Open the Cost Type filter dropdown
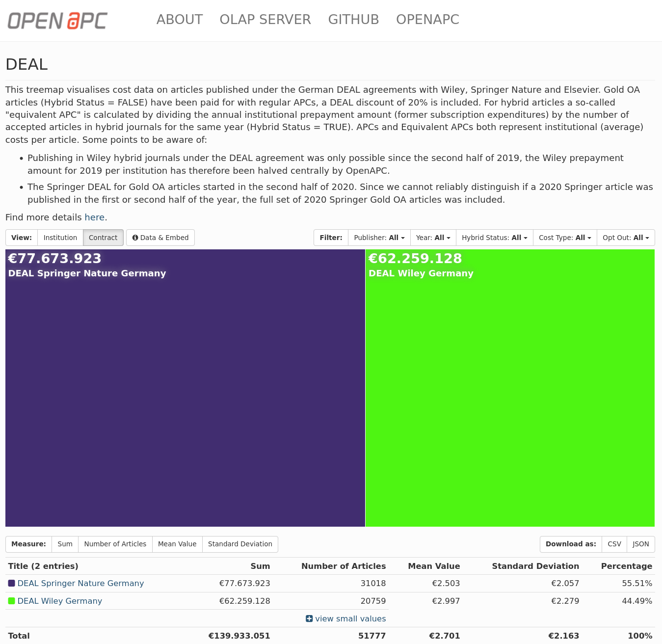Screen dimensions: 662x644 (x=564, y=238)
